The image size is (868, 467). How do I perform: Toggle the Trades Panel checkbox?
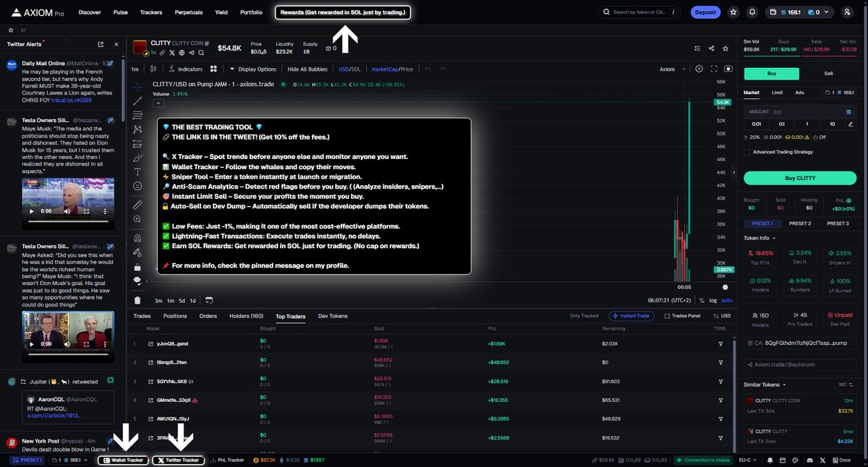681,316
